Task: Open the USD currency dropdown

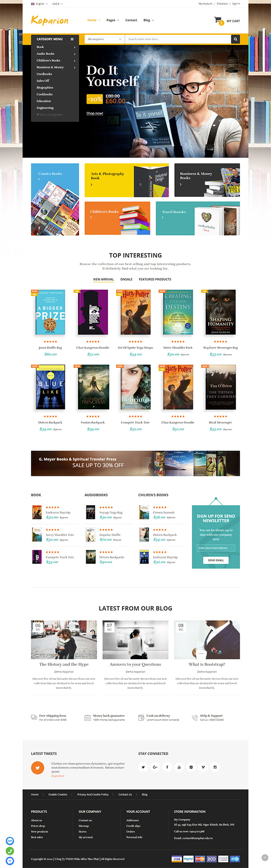Action: pos(57,4)
